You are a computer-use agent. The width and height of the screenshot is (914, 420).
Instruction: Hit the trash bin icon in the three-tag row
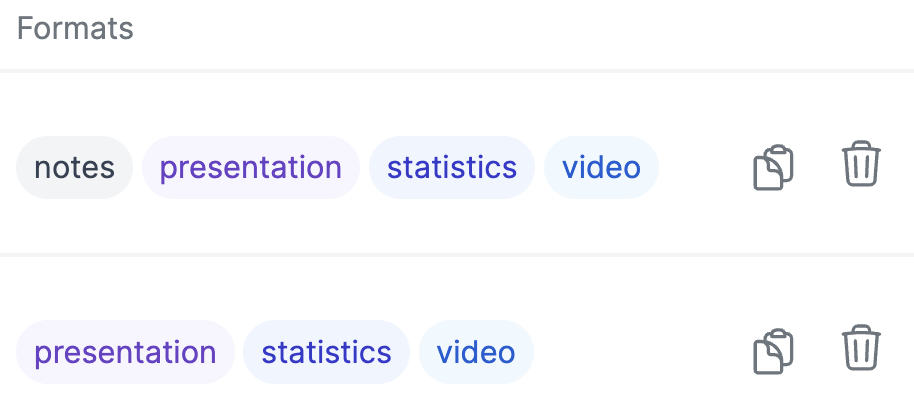click(x=861, y=349)
